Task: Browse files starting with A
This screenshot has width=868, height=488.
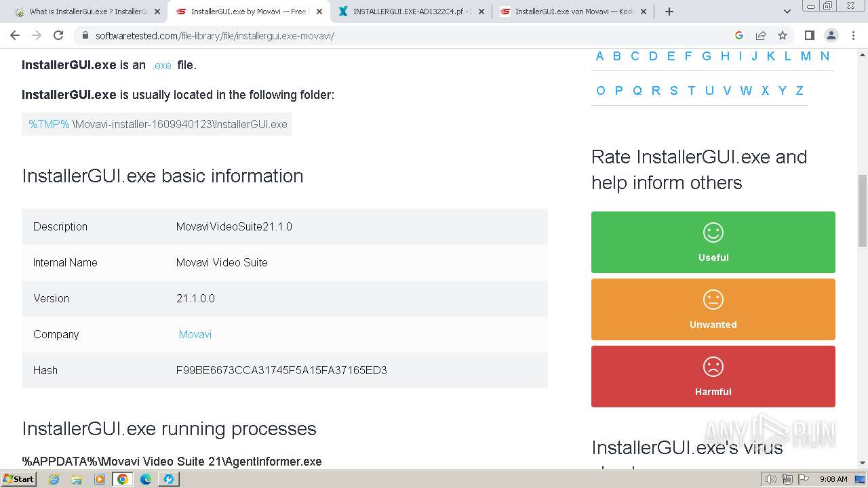Action: pyautogui.click(x=599, y=56)
